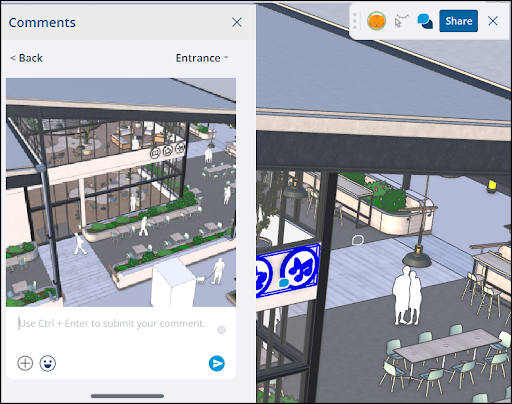512x404 pixels.
Task: Close the collaboration toolbar
Action: coord(493,21)
